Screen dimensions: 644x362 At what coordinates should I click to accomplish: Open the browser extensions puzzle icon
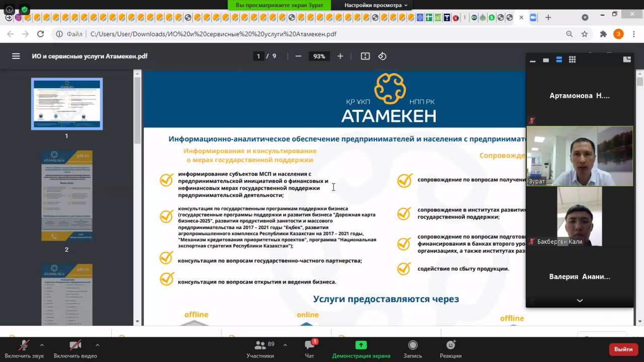pyautogui.click(x=603, y=34)
